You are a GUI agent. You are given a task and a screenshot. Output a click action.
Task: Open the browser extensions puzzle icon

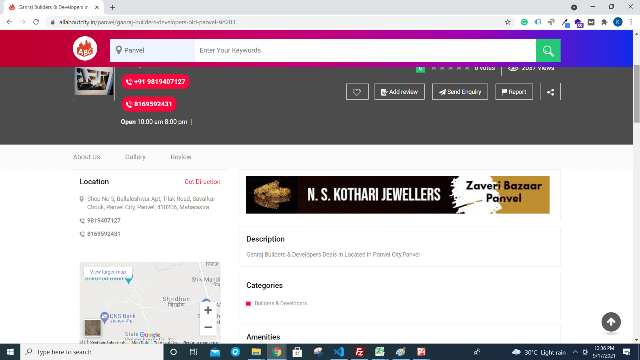(x=604, y=22)
